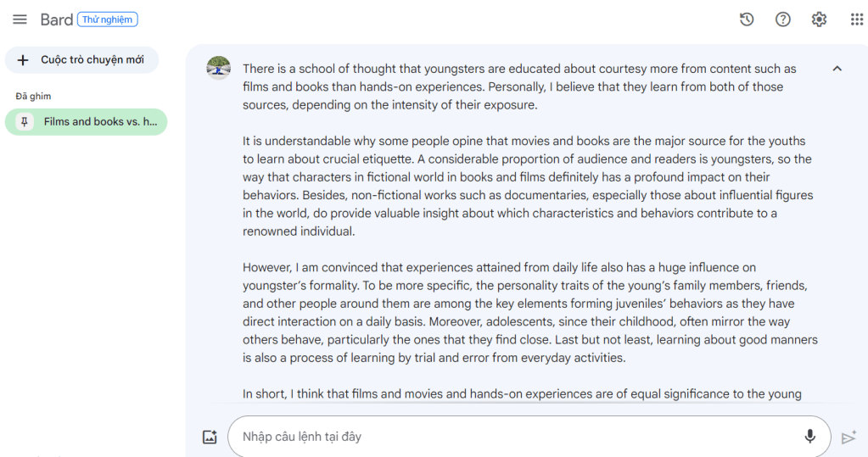Screen dimensions: 868x457
Task: Click the paragraph starting "There is a school"
Action: (519, 87)
